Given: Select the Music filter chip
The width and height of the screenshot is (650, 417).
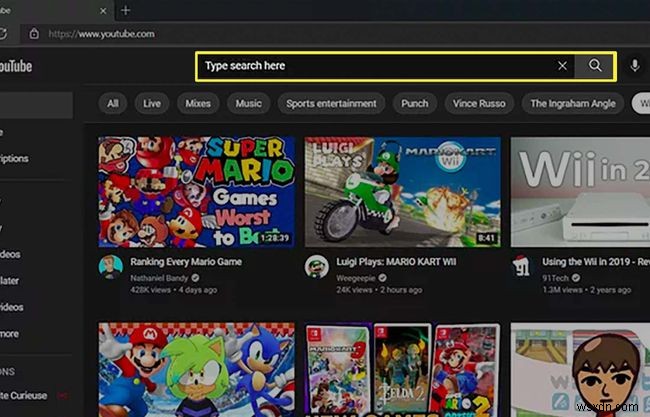Looking at the screenshot, I should tap(248, 103).
